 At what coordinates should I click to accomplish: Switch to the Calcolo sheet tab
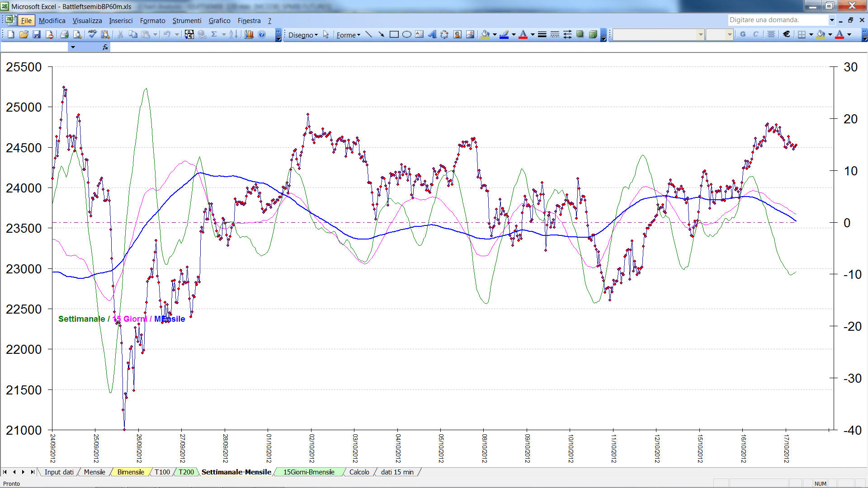click(x=359, y=472)
